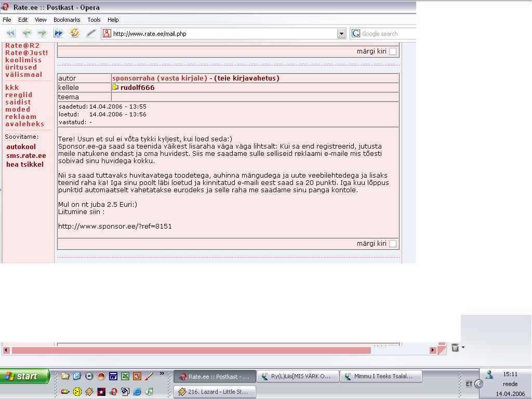The image size is (532, 399).
Task: Go forward with the green Forward arrow
Action: (42, 33)
